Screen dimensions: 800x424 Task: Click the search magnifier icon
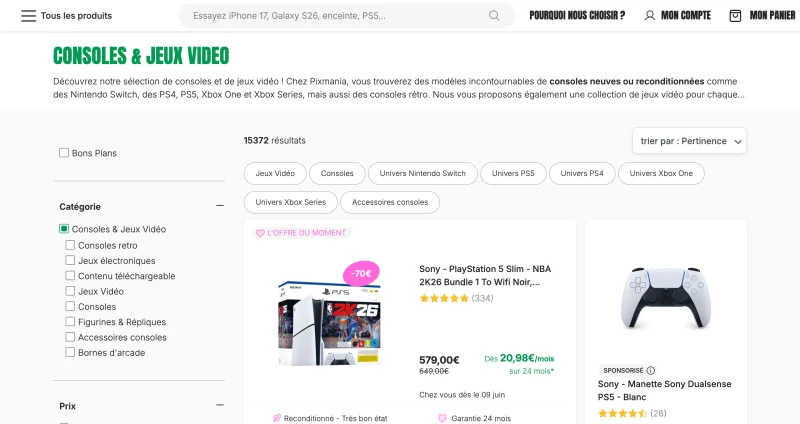(x=494, y=15)
